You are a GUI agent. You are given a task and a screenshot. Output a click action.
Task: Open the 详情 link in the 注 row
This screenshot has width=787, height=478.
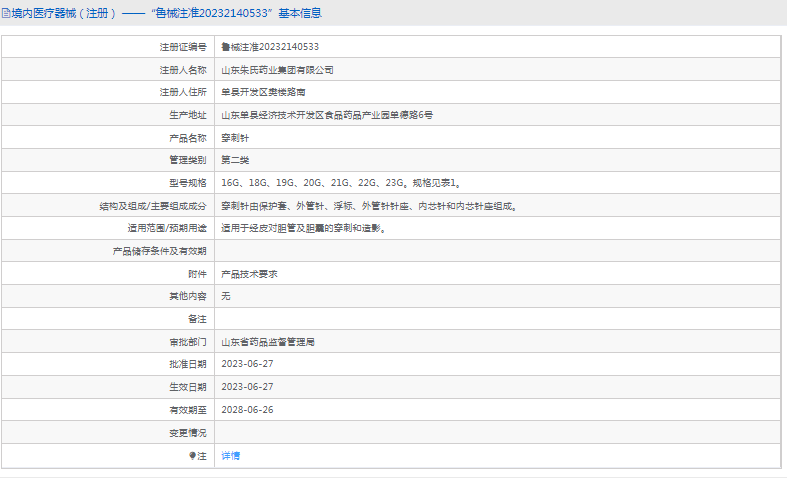tap(230, 455)
